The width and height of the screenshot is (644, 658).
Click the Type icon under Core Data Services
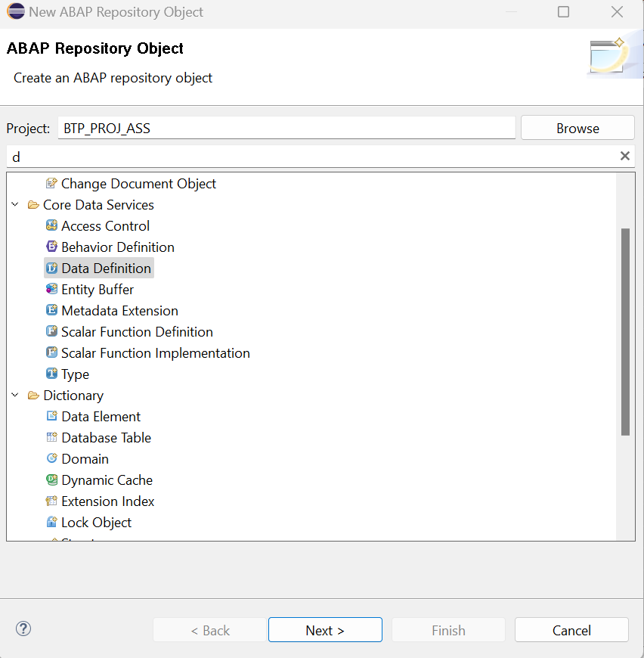[x=51, y=374]
